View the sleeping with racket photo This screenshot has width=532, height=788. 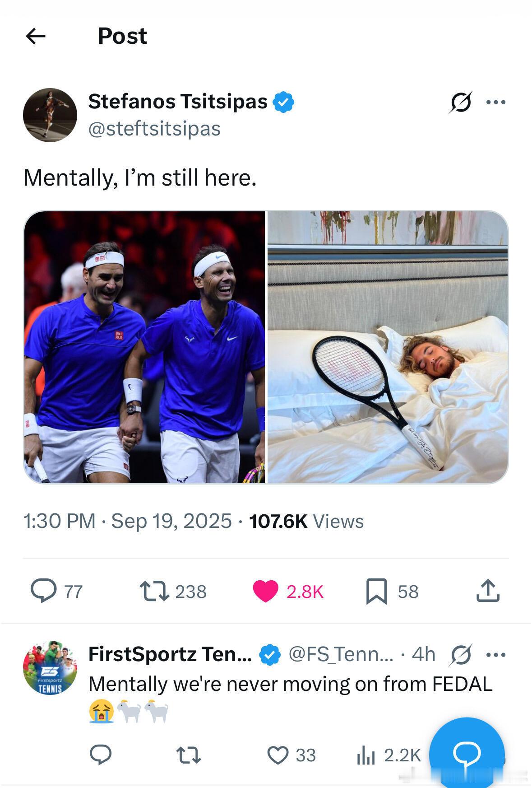click(x=388, y=347)
